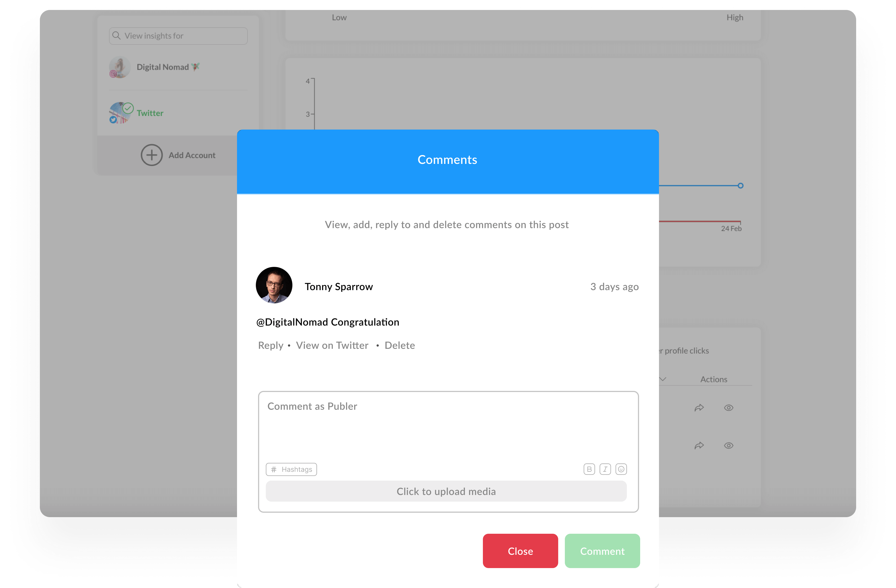Click the Comment submit button

coord(602,551)
